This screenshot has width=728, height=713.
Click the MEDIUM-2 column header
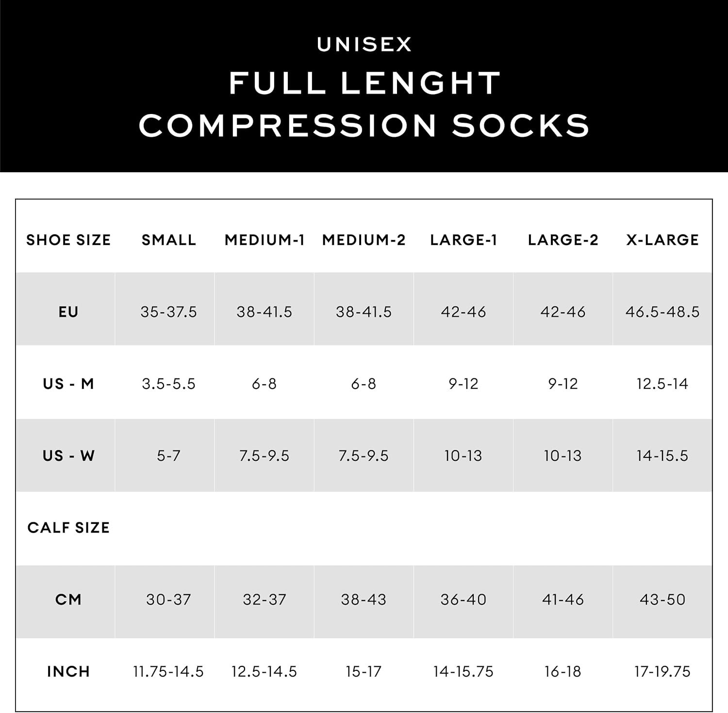coord(364,240)
